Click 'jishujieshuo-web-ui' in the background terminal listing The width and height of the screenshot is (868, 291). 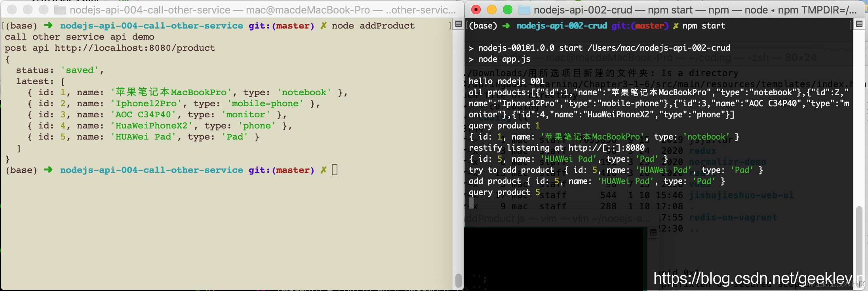click(x=741, y=195)
